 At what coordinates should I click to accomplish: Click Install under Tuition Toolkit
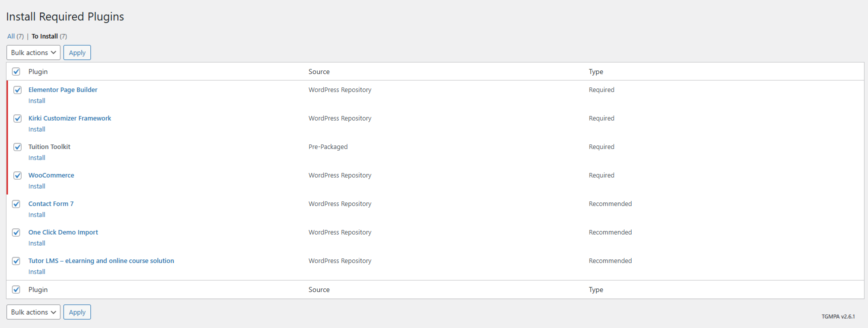tap(37, 158)
